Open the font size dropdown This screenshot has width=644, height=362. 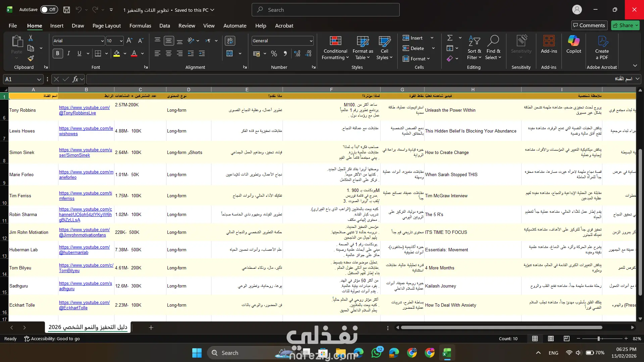point(121,41)
